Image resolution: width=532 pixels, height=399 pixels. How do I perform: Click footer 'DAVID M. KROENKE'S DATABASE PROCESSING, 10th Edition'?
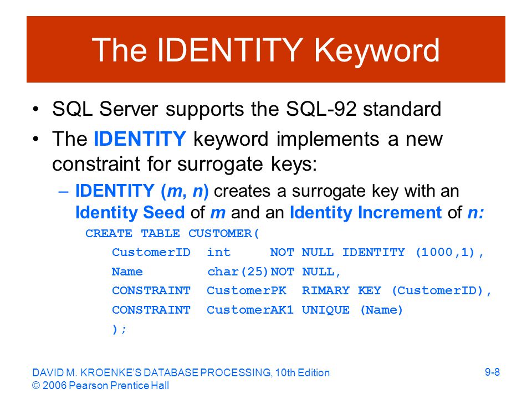181,373
